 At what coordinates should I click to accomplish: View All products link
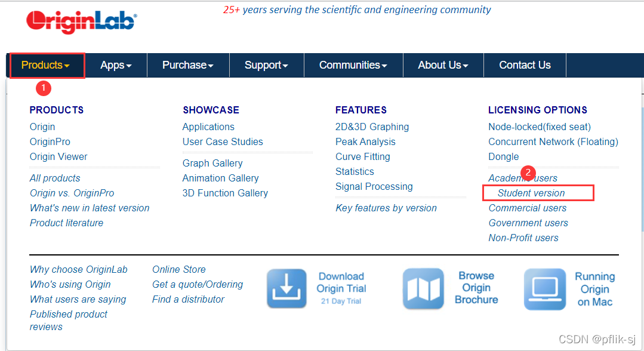[x=55, y=178]
